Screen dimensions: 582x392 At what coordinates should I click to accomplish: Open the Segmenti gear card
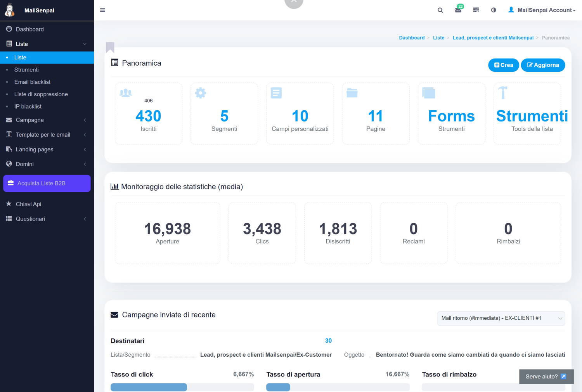pos(224,114)
